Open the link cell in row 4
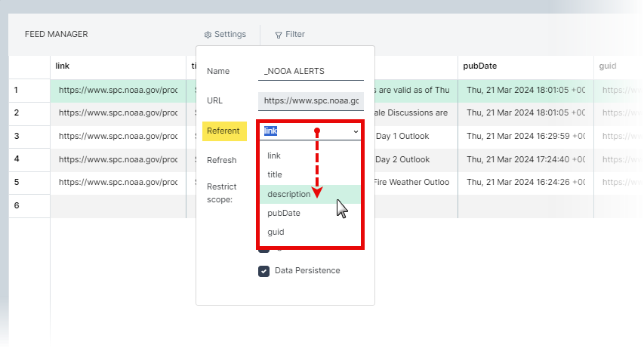The image size is (644, 348). click(119, 159)
